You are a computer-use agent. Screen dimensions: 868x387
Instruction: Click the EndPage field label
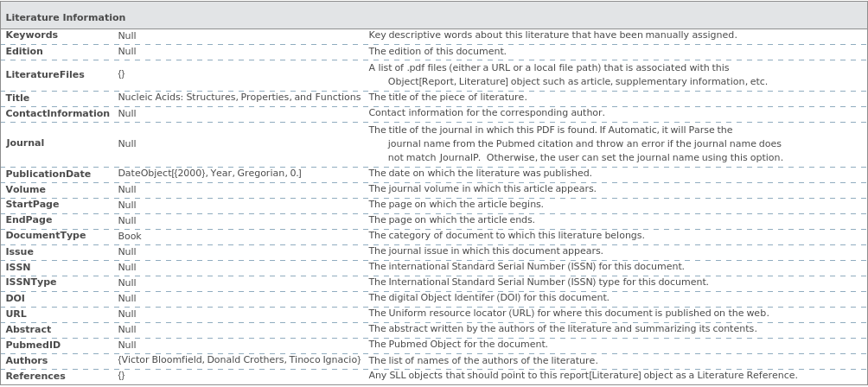click(29, 220)
